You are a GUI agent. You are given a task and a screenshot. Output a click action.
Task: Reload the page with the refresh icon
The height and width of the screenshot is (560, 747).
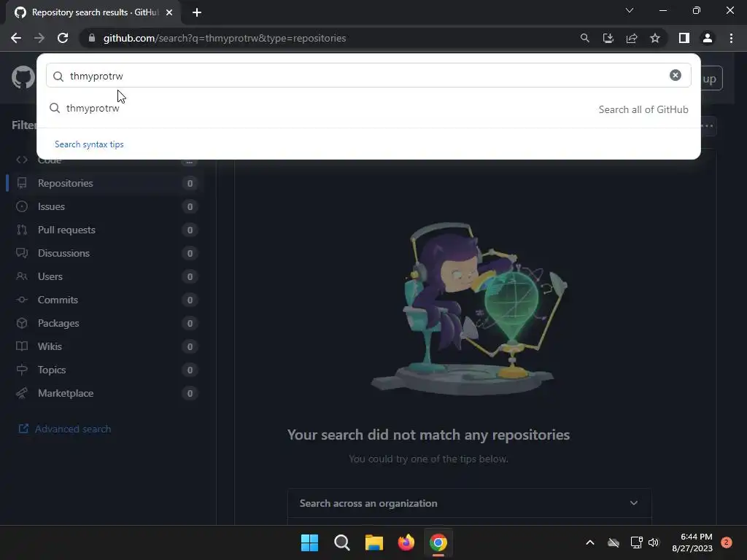tap(63, 38)
